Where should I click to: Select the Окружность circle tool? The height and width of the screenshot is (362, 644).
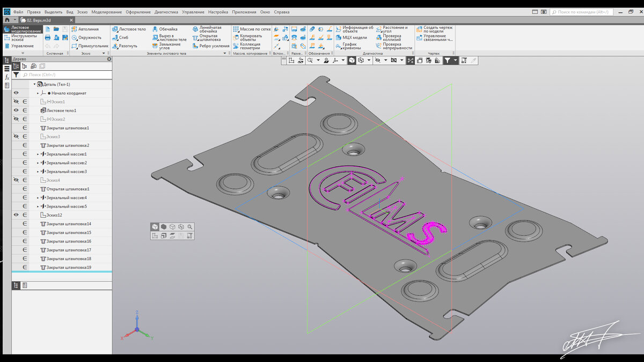click(x=86, y=38)
